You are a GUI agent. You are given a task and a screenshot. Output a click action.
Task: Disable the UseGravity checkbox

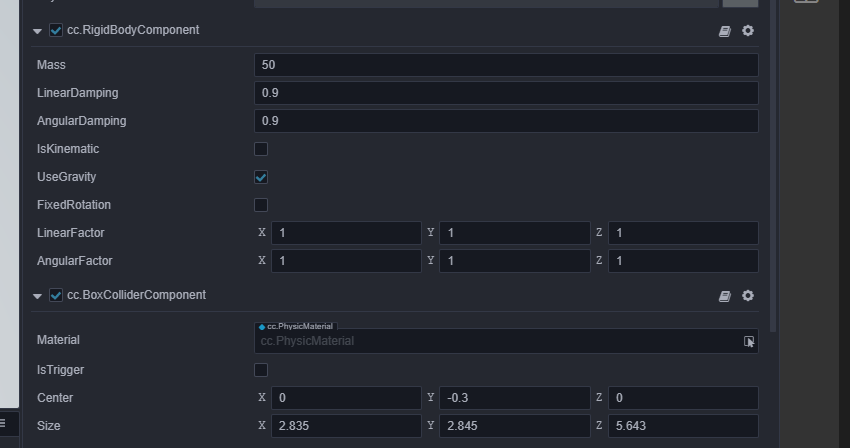tap(261, 177)
